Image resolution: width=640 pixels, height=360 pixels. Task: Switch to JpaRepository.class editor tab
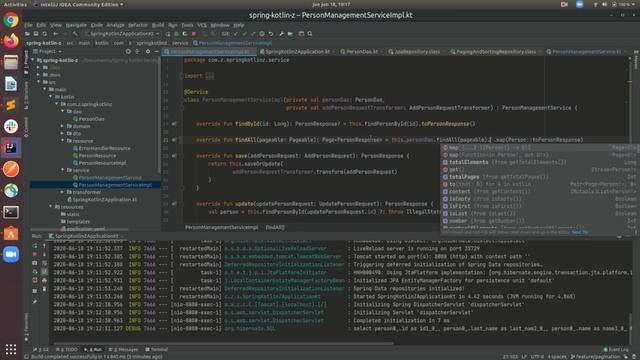point(417,52)
